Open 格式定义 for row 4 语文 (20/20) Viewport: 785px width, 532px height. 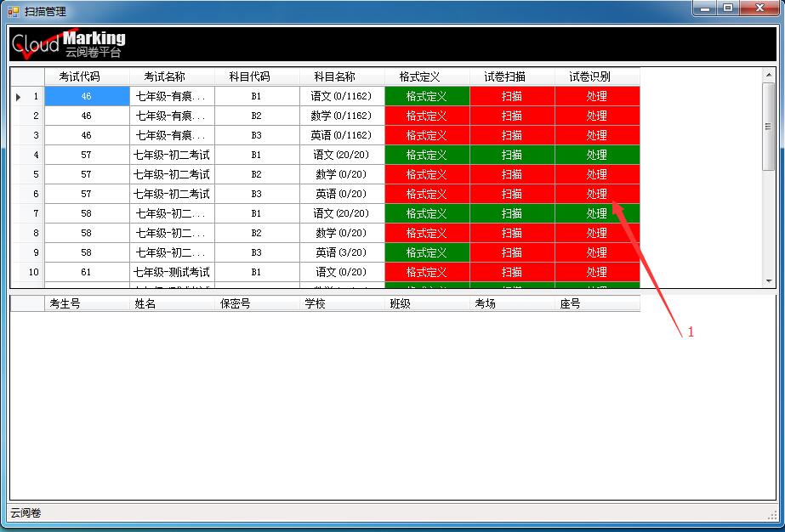(x=428, y=155)
